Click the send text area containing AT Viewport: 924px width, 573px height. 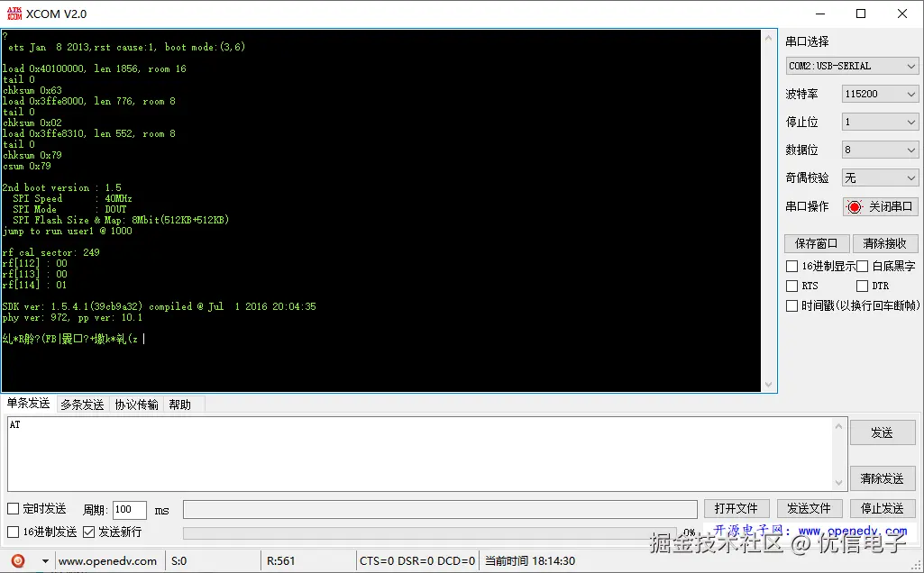(419, 454)
